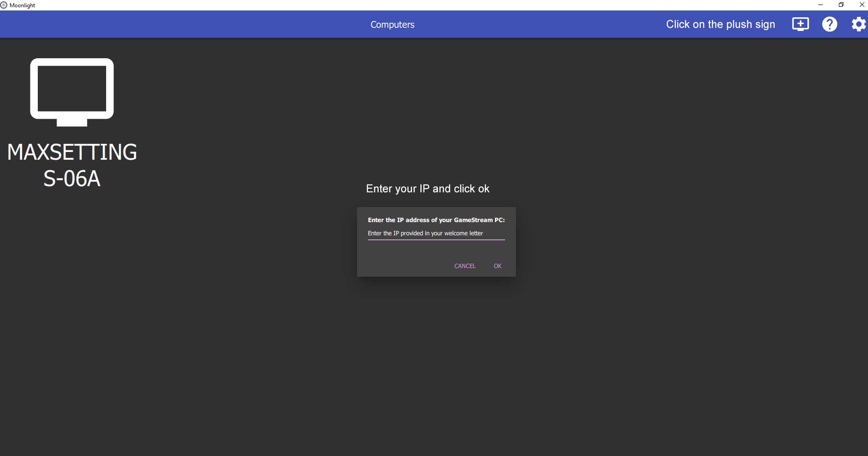
Task: Restore down the Moonlight window
Action: click(841, 5)
